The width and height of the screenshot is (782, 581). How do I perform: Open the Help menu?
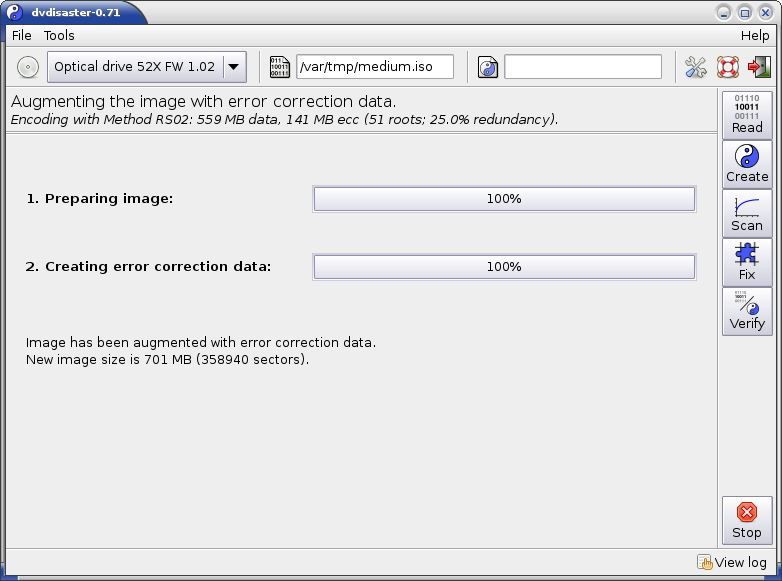(x=755, y=35)
